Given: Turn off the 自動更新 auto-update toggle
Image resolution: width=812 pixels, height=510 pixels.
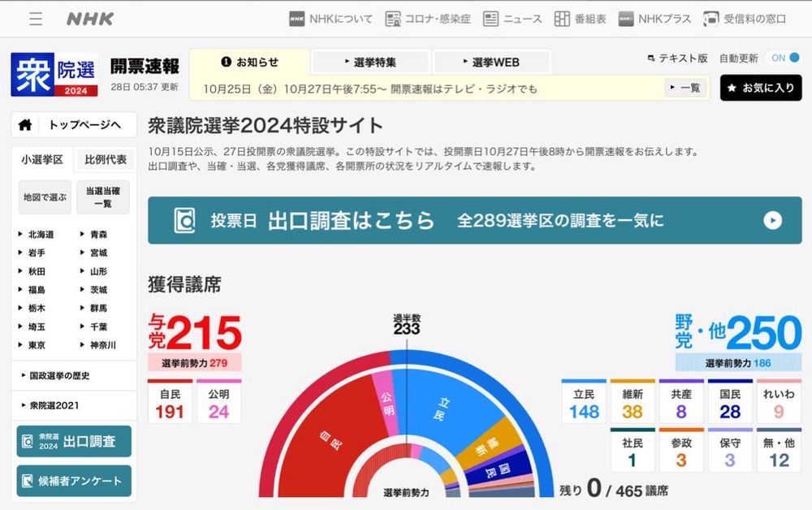Looking at the screenshot, I should click(x=784, y=58).
